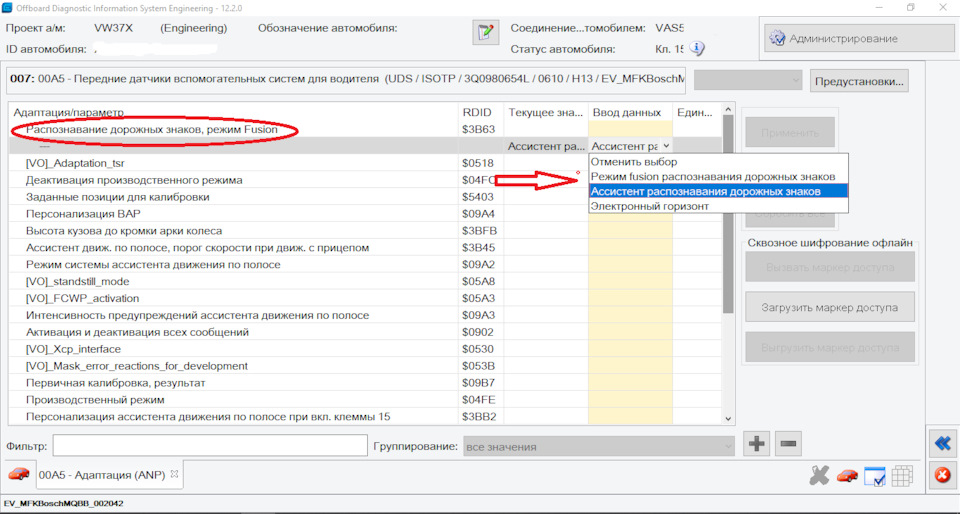Click the minus icon to remove a parameter

788,444
